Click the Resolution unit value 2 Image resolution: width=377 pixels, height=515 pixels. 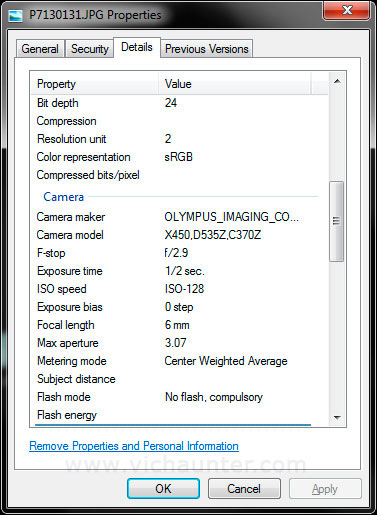[168, 139]
